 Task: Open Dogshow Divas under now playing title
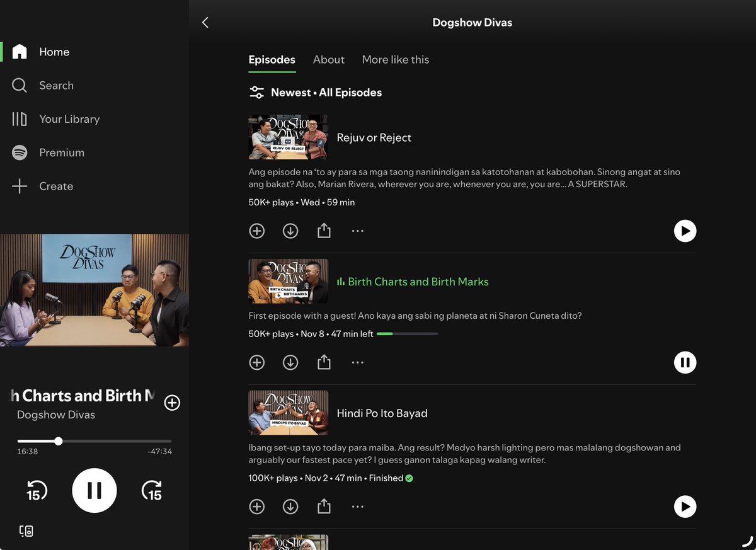point(56,415)
